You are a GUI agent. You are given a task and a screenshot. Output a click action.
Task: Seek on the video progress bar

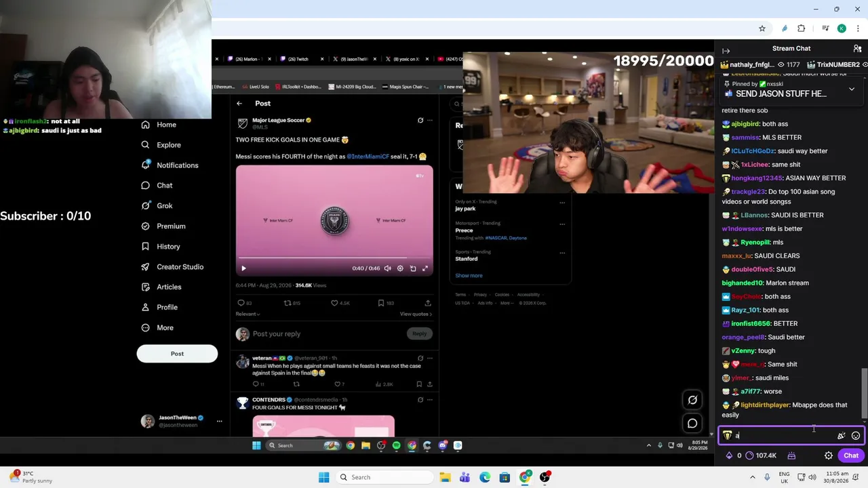tap(334, 258)
